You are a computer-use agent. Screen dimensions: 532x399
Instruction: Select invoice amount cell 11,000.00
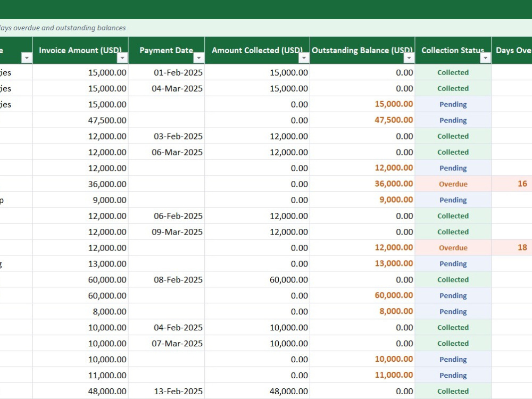(x=80, y=376)
